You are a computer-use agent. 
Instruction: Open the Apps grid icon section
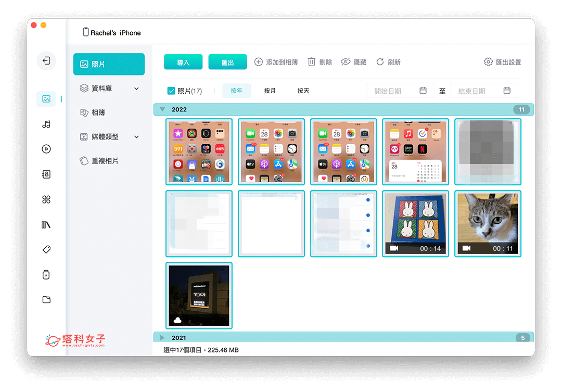click(46, 199)
